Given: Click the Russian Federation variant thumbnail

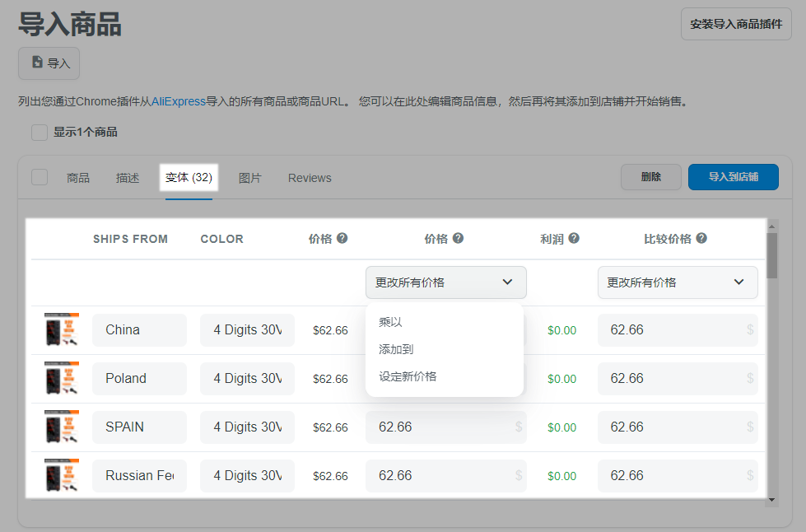Looking at the screenshot, I should [x=62, y=475].
